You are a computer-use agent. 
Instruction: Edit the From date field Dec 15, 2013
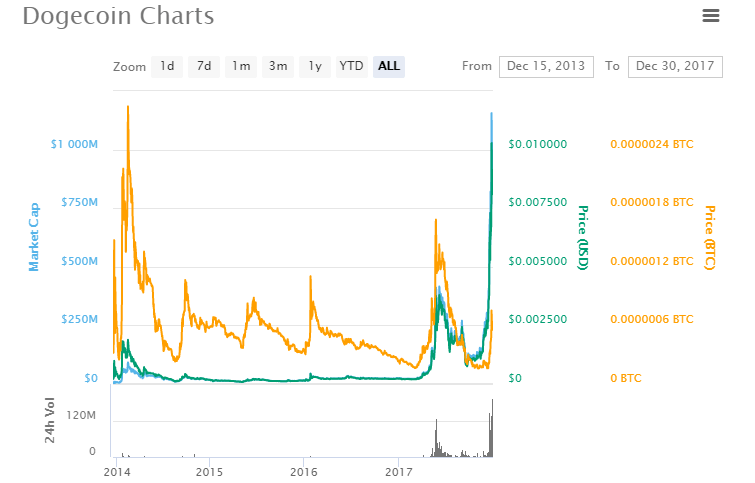(546, 66)
